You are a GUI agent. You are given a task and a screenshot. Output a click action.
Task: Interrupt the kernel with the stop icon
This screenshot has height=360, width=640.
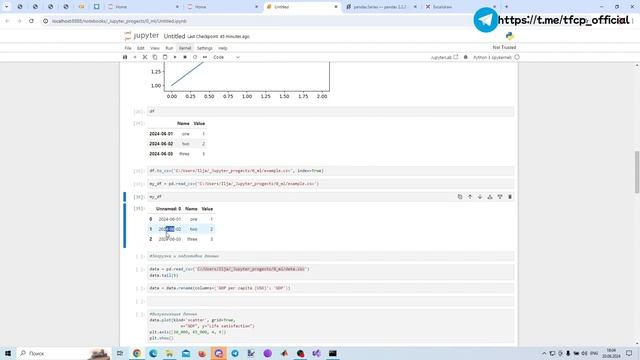coord(185,58)
